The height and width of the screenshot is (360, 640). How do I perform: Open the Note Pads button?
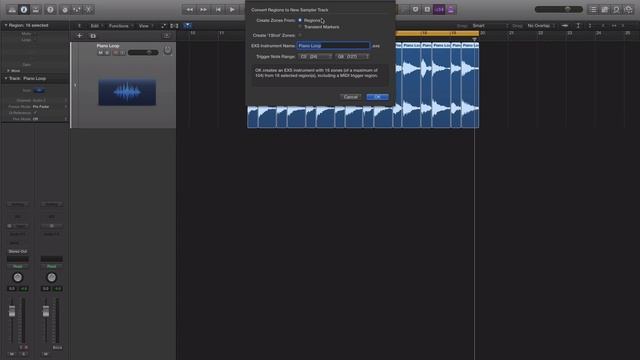coord(605,9)
